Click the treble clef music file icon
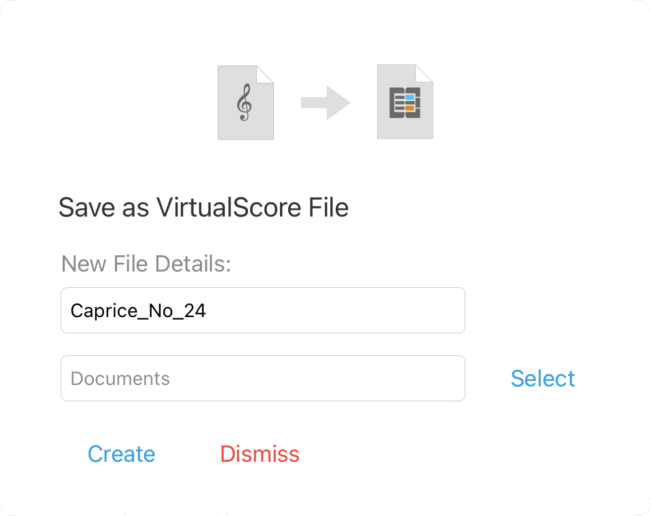Screen dimensions: 651x516 click(245, 103)
